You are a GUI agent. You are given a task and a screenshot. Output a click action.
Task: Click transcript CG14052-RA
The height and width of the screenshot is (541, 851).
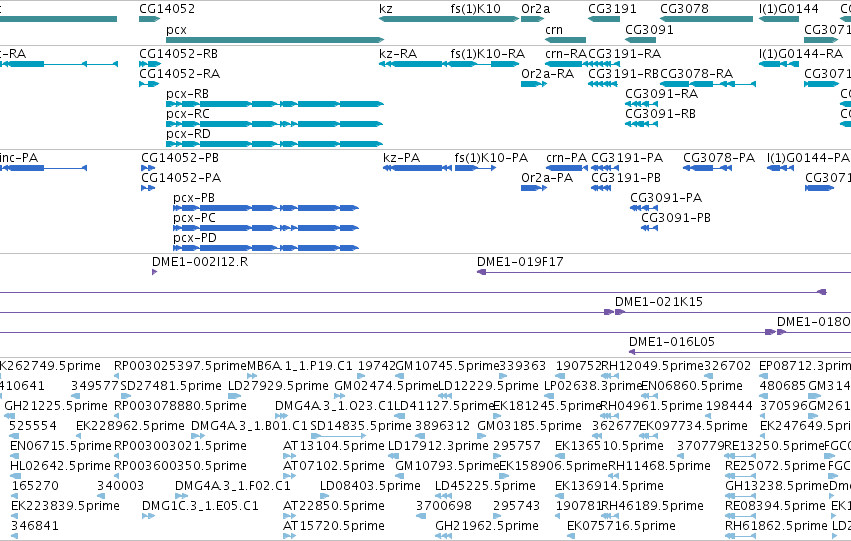click(x=149, y=84)
